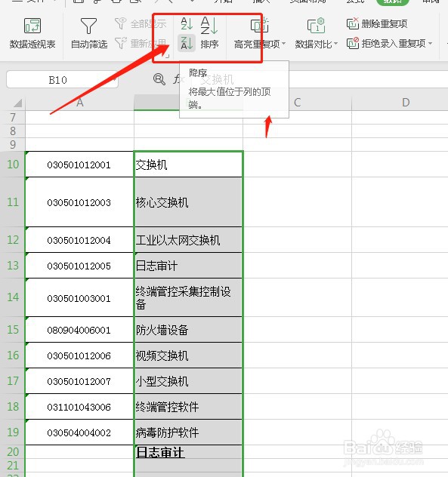The width and height of the screenshot is (448, 477).
Task: Click the 高亮重复项 highlight duplicates icon
Action: pyautogui.click(x=259, y=25)
